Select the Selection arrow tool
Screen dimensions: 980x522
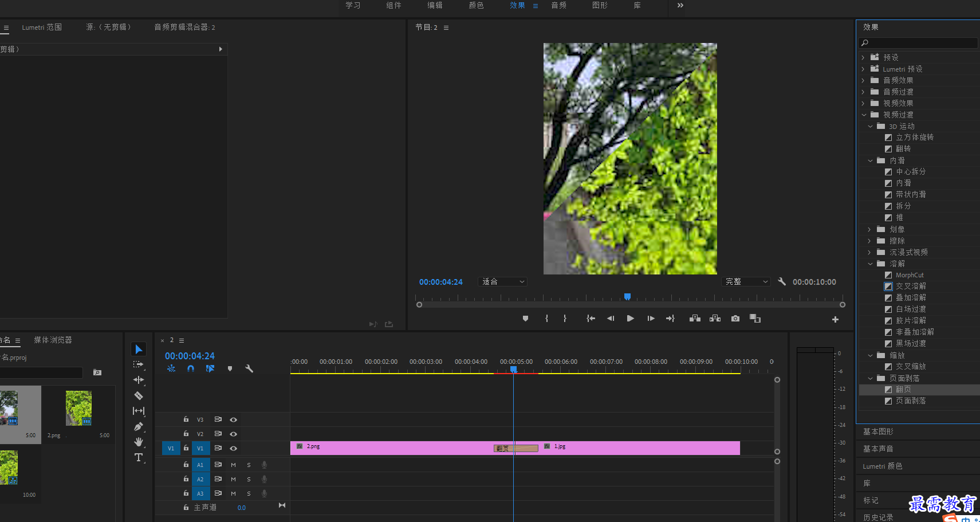pyautogui.click(x=139, y=349)
